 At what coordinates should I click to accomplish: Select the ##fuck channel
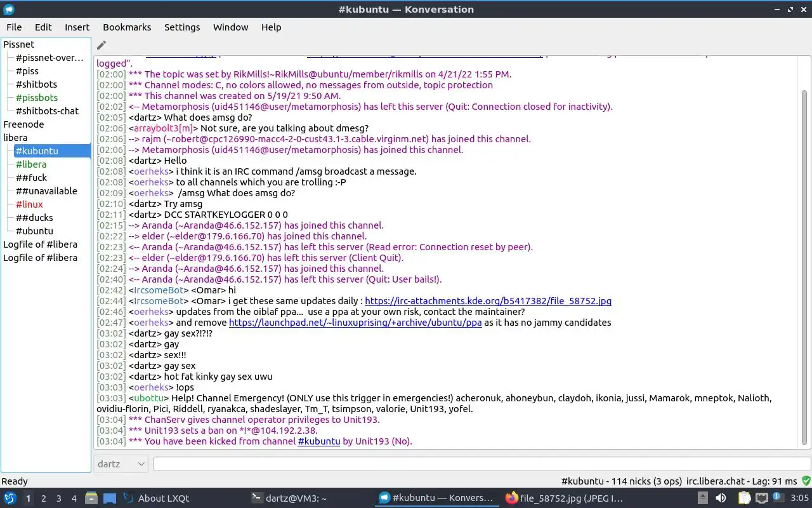(32, 178)
